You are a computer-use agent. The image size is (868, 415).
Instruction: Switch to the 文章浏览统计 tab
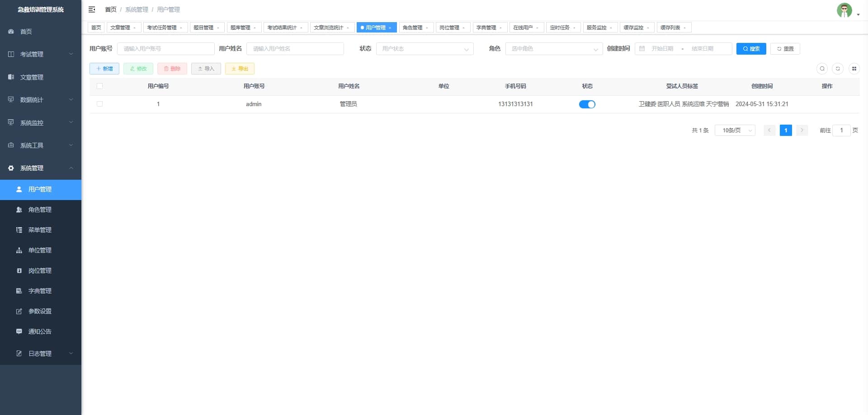pyautogui.click(x=332, y=28)
